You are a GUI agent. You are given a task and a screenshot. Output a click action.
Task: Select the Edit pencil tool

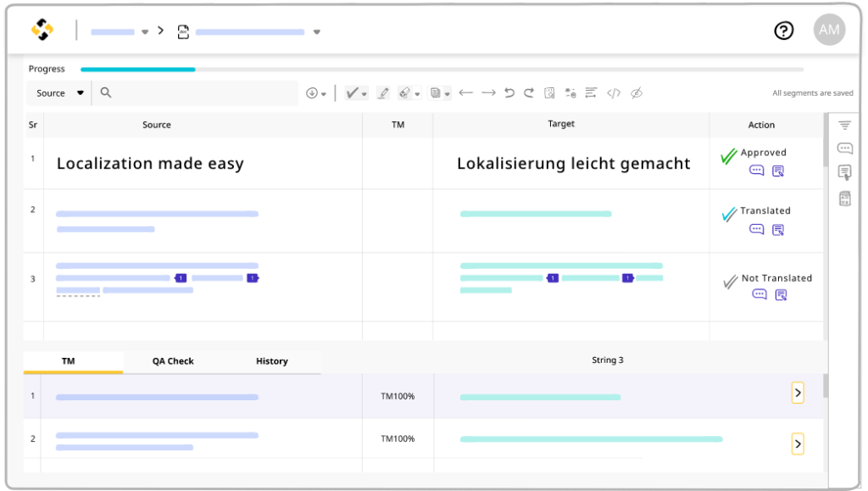point(382,92)
